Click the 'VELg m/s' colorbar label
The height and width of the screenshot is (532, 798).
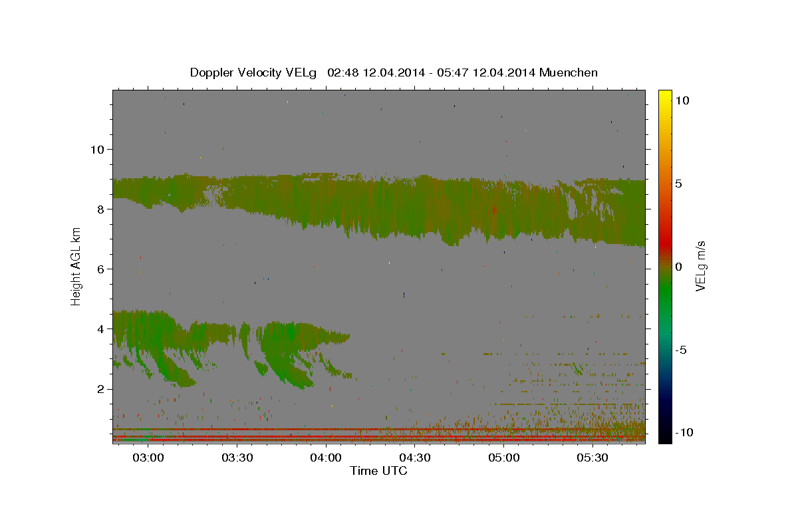[x=700, y=266]
